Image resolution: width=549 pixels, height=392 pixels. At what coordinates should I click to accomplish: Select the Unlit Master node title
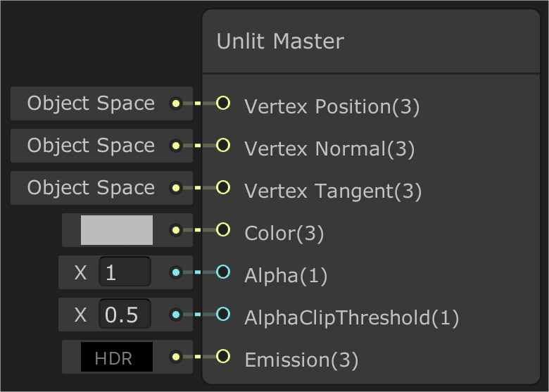280,42
